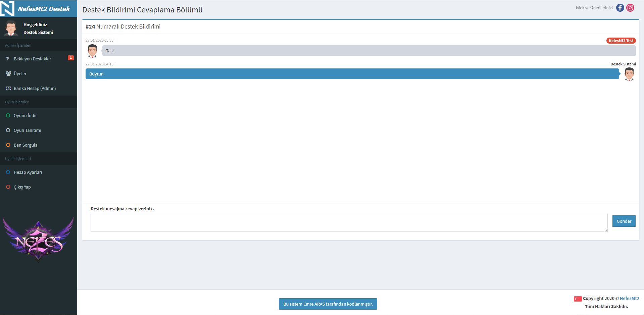Click the Destek mesajına cevap veriniz label

tap(122, 209)
